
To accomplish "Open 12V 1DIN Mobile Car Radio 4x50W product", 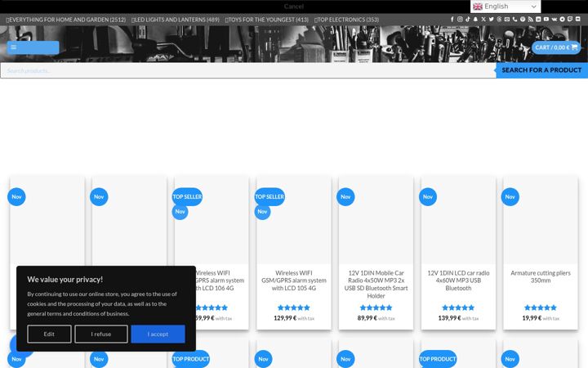I will [376, 285].
